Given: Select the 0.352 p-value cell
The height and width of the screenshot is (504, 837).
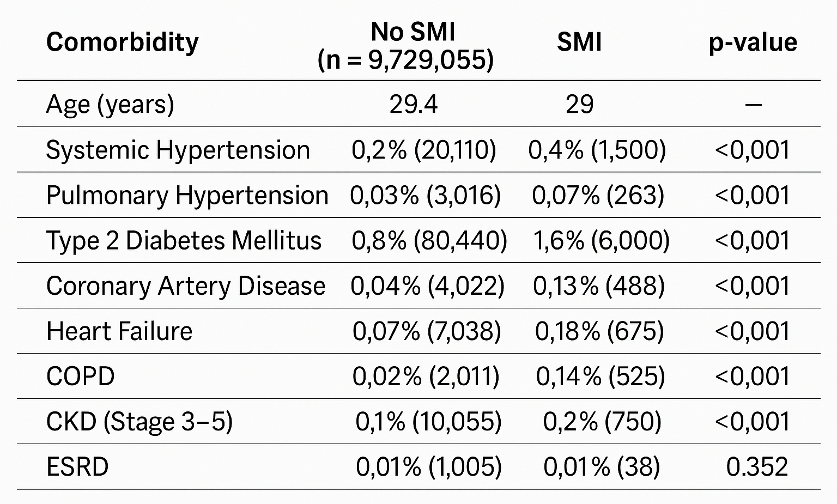Looking at the screenshot, I should tap(757, 467).
